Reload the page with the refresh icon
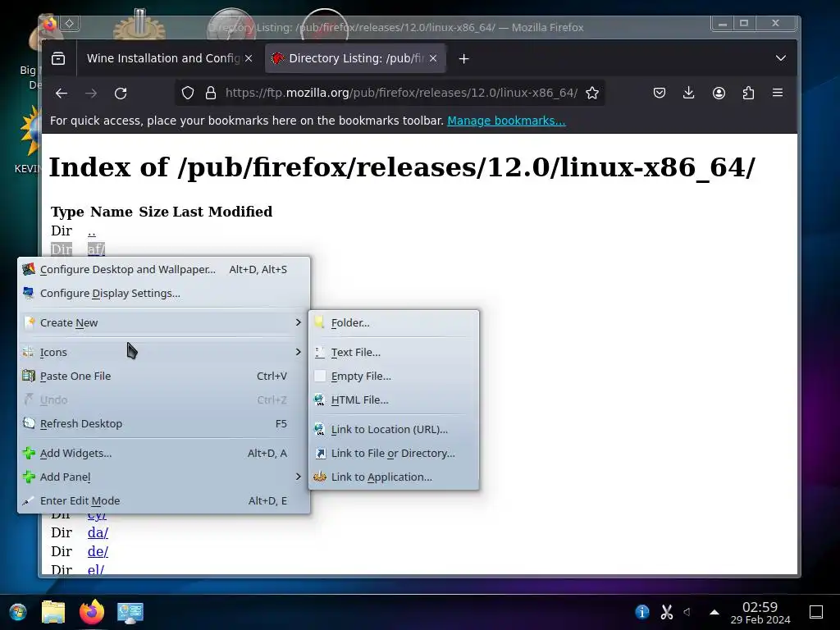The image size is (840, 630). 121,94
